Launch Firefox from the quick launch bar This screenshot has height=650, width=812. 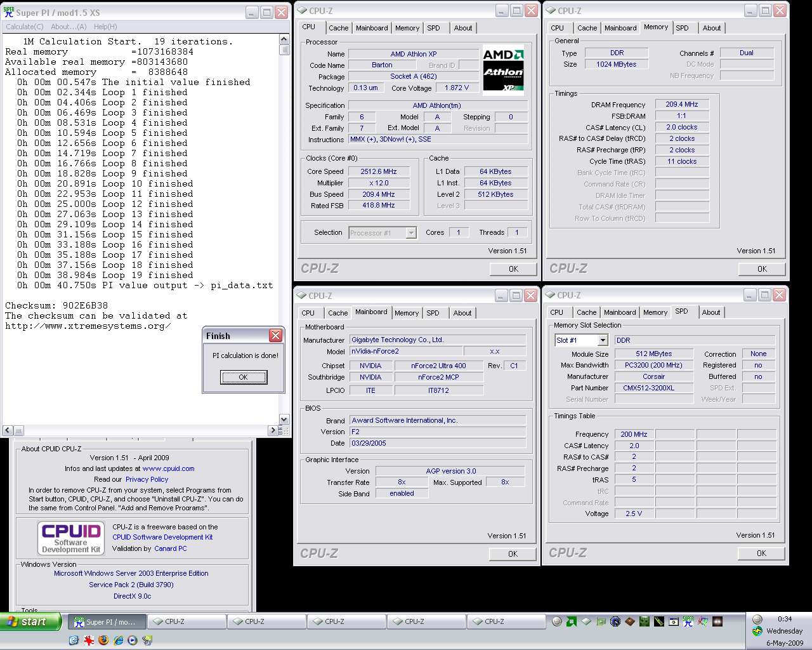pyautogui.click(x=103, y=640)
